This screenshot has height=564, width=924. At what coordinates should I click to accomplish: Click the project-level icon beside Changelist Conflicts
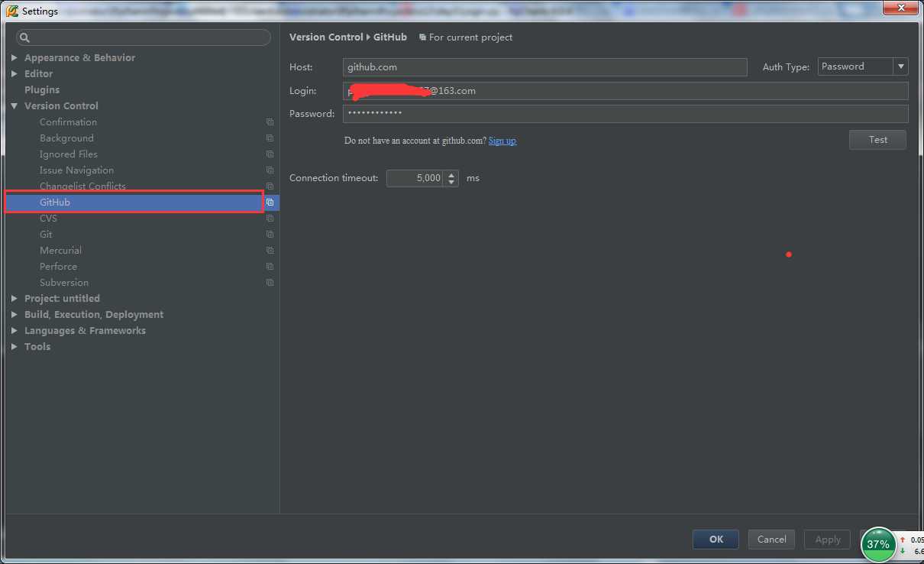(270, 186)
